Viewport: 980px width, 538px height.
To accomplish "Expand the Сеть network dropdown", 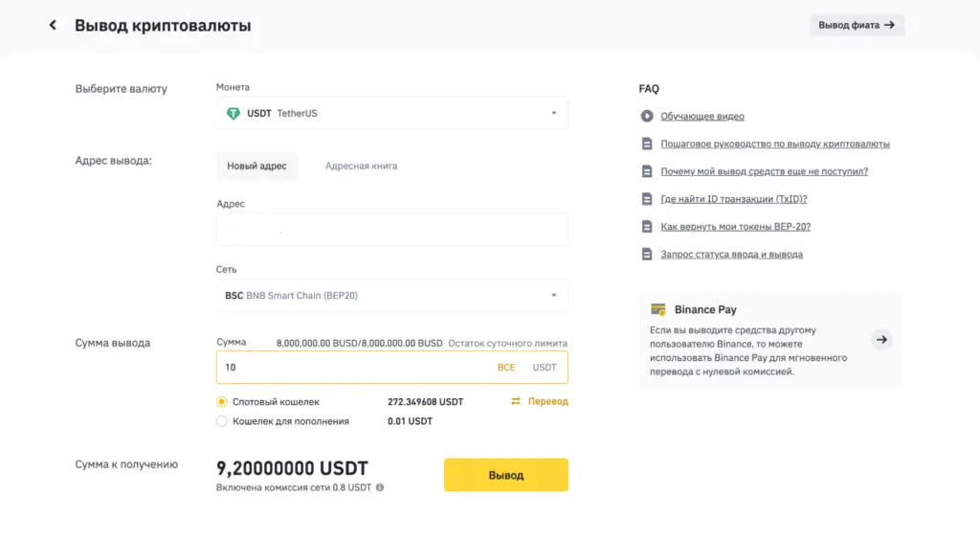I will [x=391, y=296].
